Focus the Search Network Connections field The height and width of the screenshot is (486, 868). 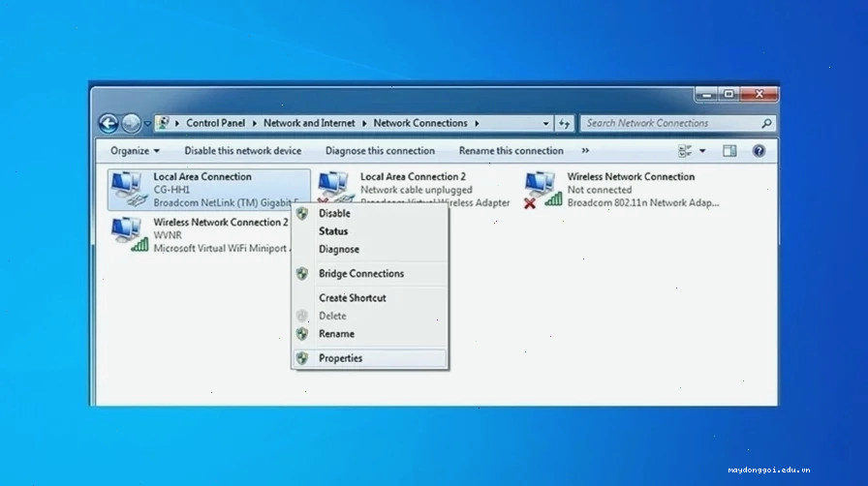[x=669, y=123]
